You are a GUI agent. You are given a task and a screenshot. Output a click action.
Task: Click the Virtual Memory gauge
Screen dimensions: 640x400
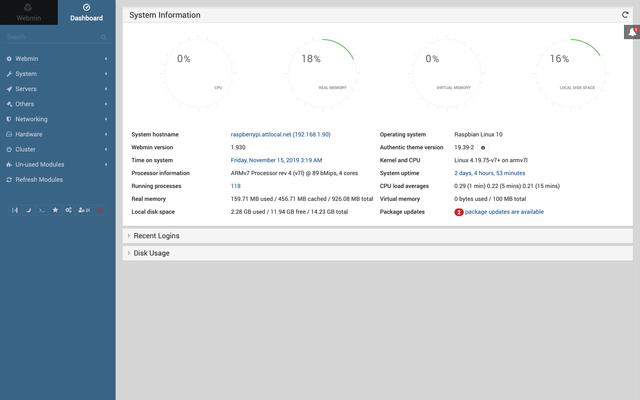pyautogui.click(x=447, y=73)
